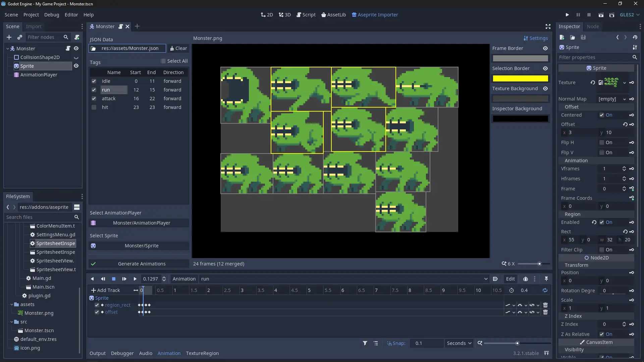Play a custom scene
This screenshot has width=644, height=362.
[612, 15]
